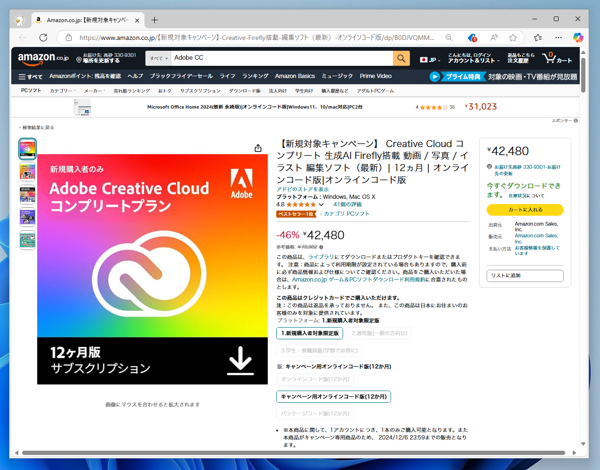Viewport: 600px width, 470px height.
Task: Click the main Adobe Creative Cloud product image
Action: [x=152, y=269]
